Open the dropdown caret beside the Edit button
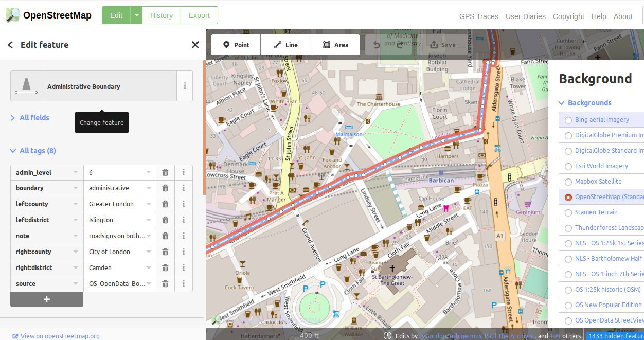 (x=136, y=15)
